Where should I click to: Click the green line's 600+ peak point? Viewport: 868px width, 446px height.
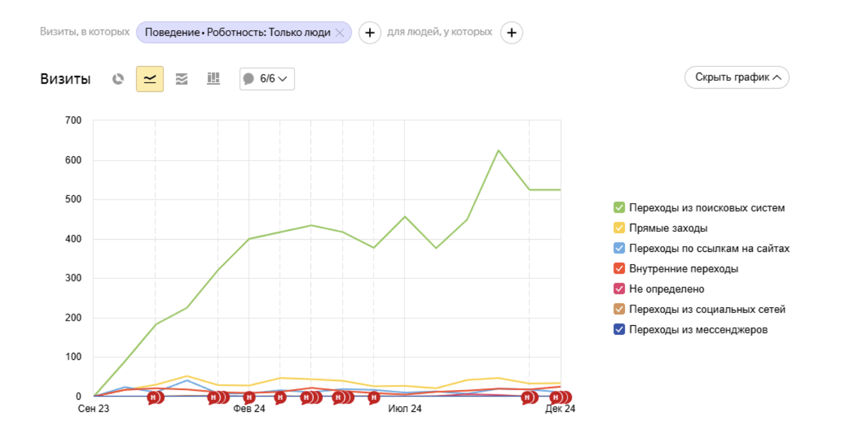[x=498, y=150]
